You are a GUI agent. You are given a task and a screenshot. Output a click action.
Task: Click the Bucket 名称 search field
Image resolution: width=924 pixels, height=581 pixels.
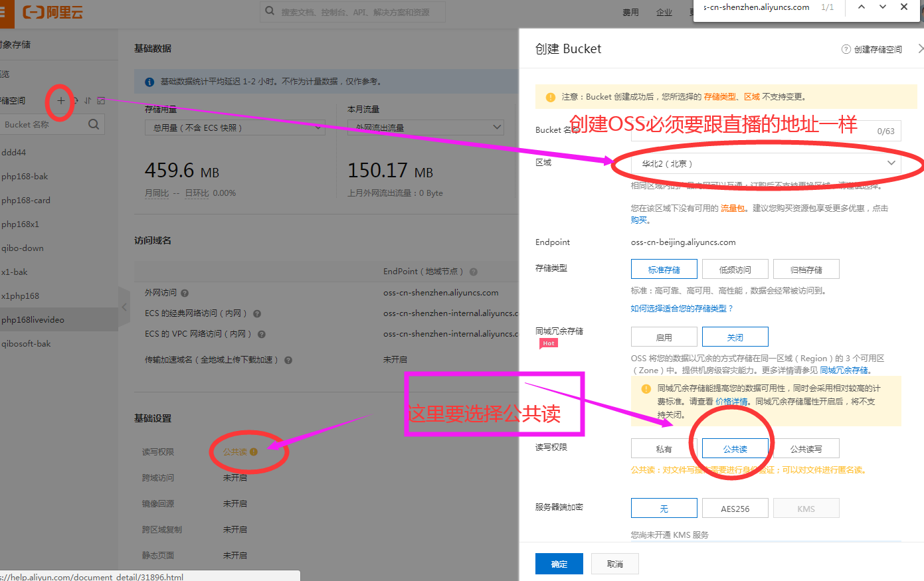(x=43, y=124)
